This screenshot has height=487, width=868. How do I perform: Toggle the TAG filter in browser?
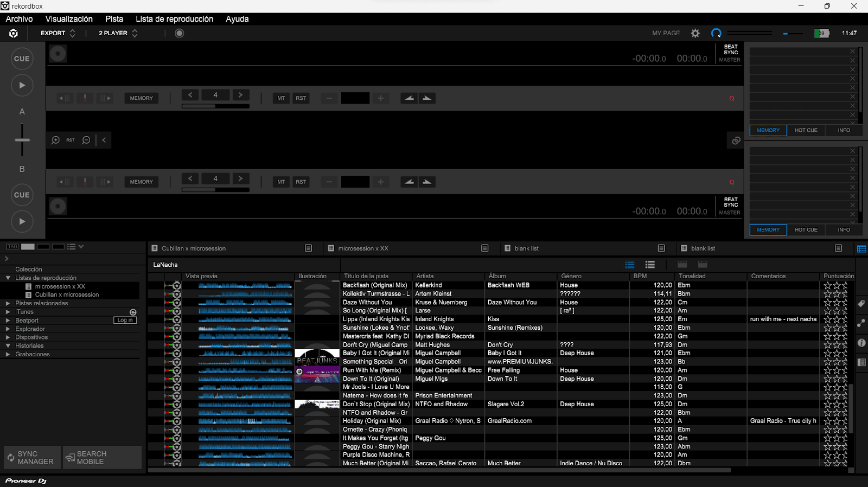[x=12, y=247]
